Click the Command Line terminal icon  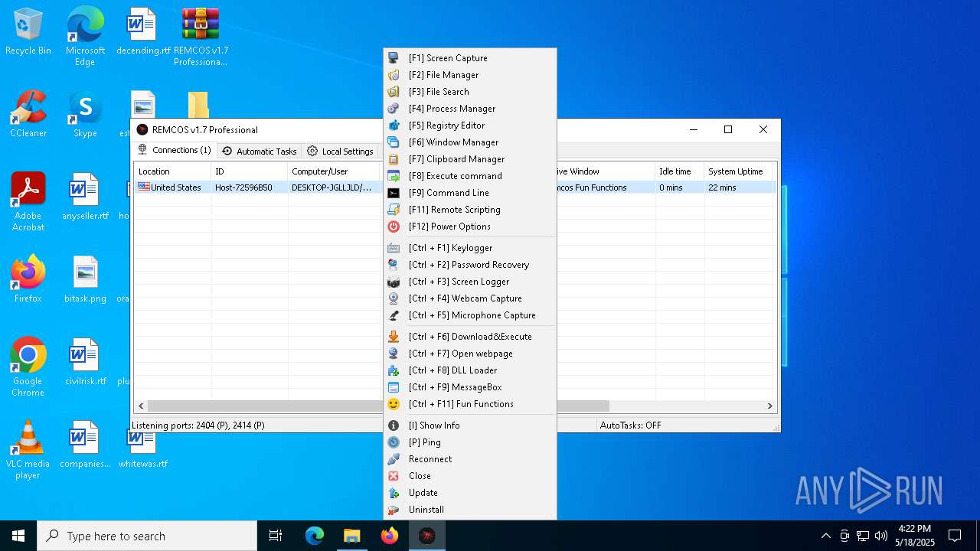pyautogui.click(x=394, y=193)
